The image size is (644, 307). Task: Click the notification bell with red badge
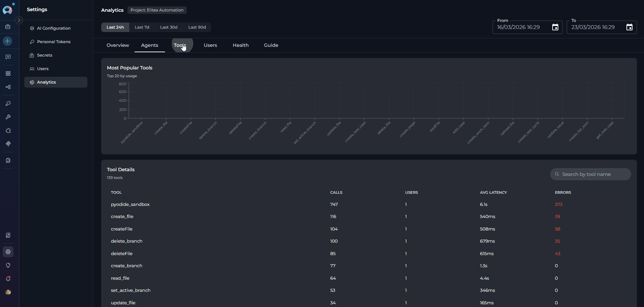pos(8,279)
